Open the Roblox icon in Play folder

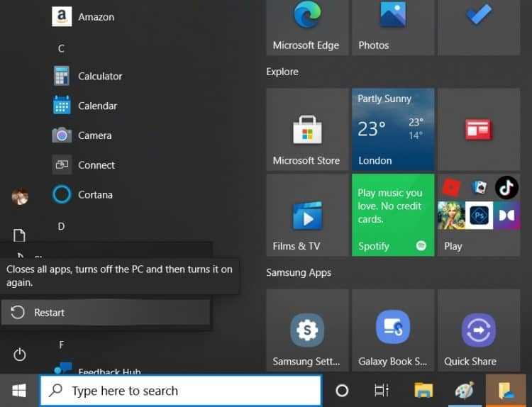451,187
